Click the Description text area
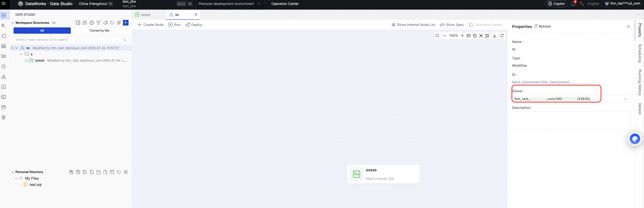The height and width of the screenshot is (208, 644). point(571,121)
